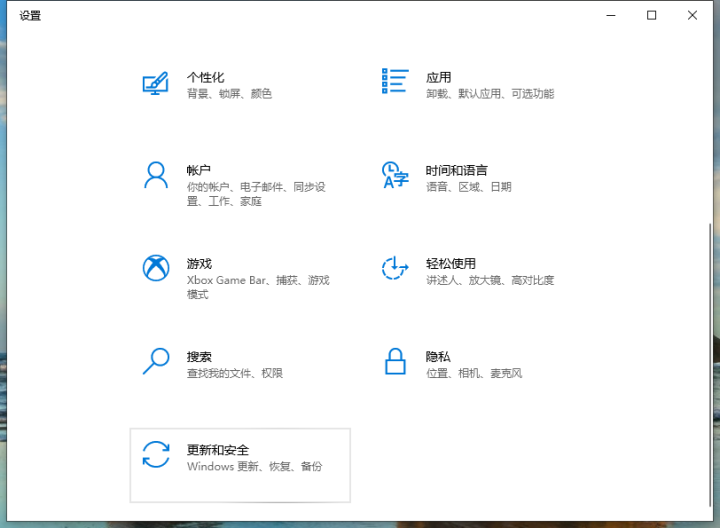Click the 游戏 Xbox icon
The width and height of the screenshot is (720, 528).
pyautogui.click(x=156, y=268)
